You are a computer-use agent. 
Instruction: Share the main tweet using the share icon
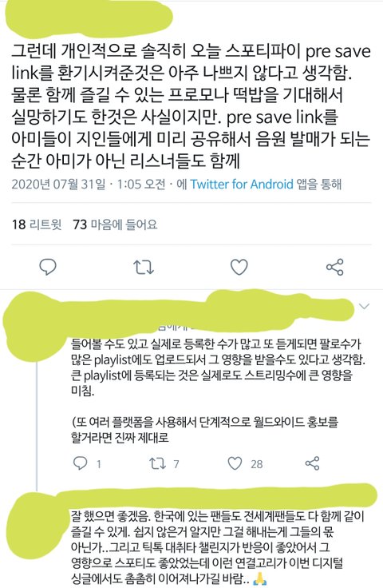[x=334, y=267]
